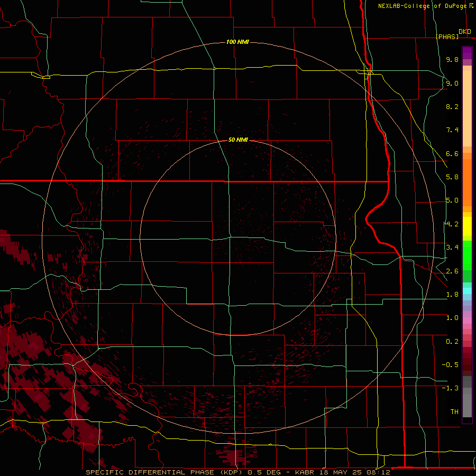The image size is (476, 476).
Task: Click the 7.4 value on the scale
Action: point(452,130)
